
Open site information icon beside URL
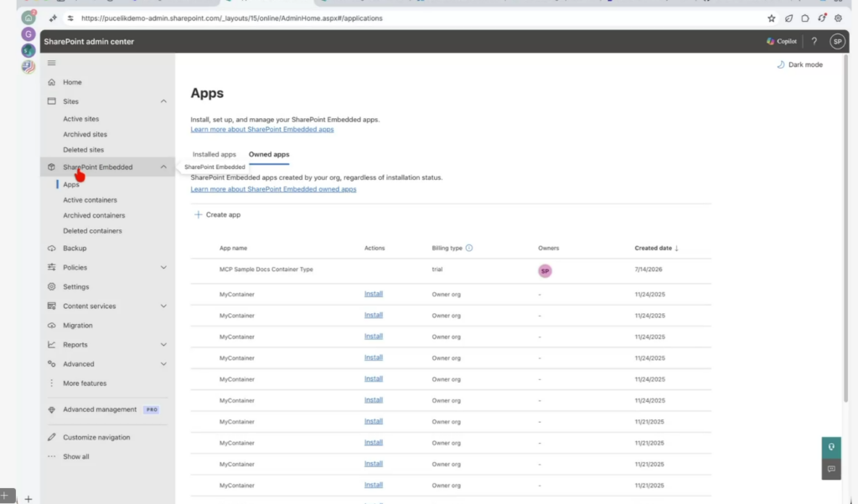click(x=70, y=18)
